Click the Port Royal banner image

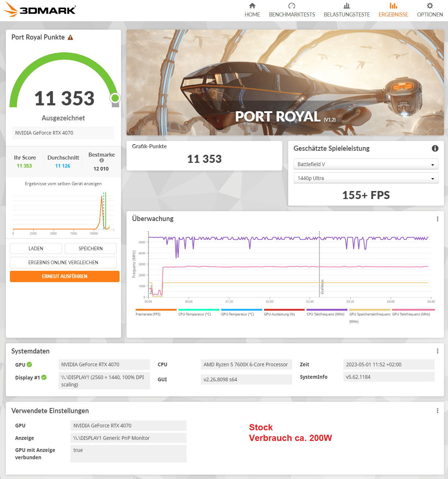(285, 83)
